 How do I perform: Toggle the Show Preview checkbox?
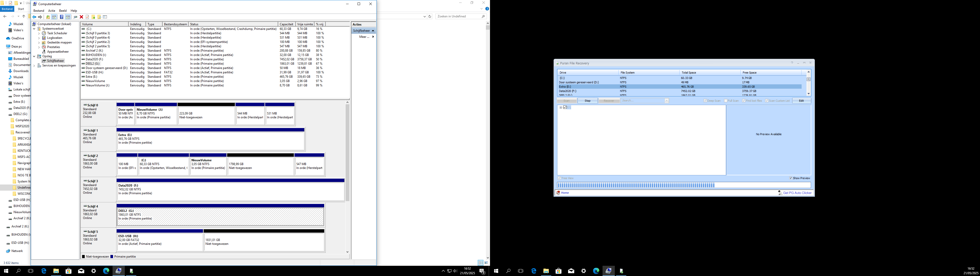pos(791,178)
